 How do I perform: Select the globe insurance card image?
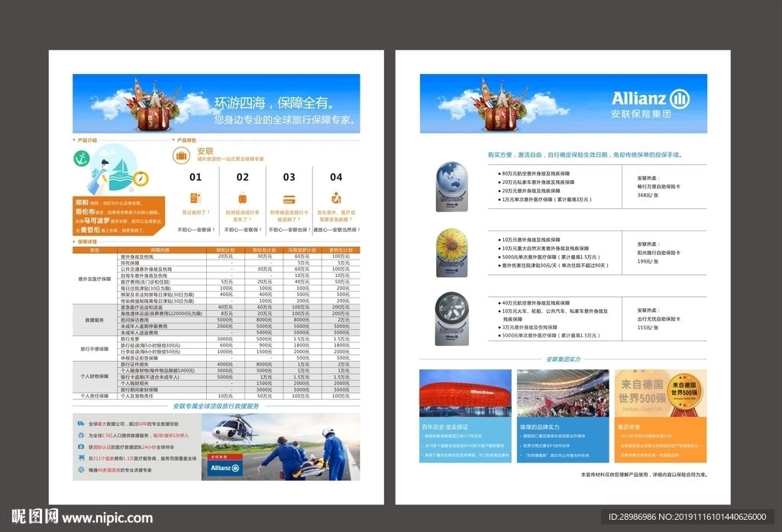[x=452, y=186]
